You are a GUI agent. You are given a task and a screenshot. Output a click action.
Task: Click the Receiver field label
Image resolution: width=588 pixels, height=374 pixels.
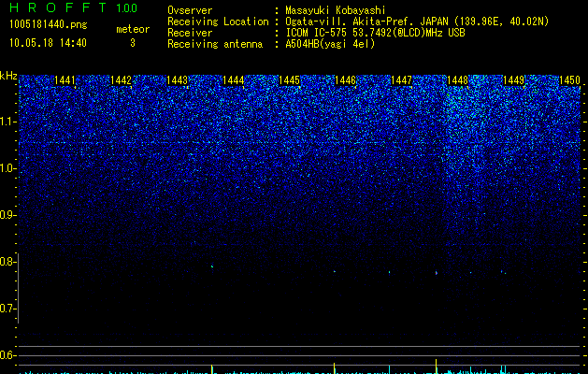[x=190, y=33]
